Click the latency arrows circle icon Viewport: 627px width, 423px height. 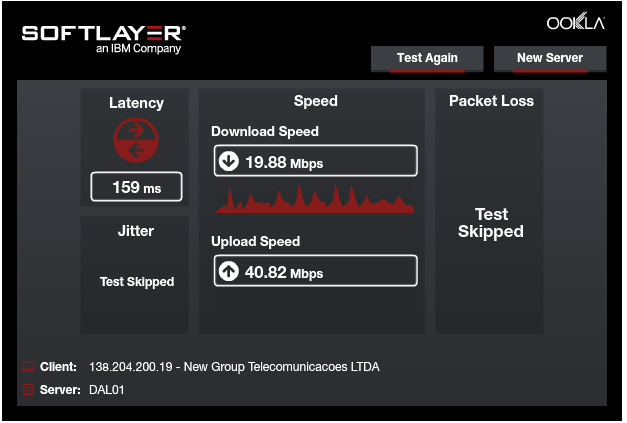click(x=136, y=141)
